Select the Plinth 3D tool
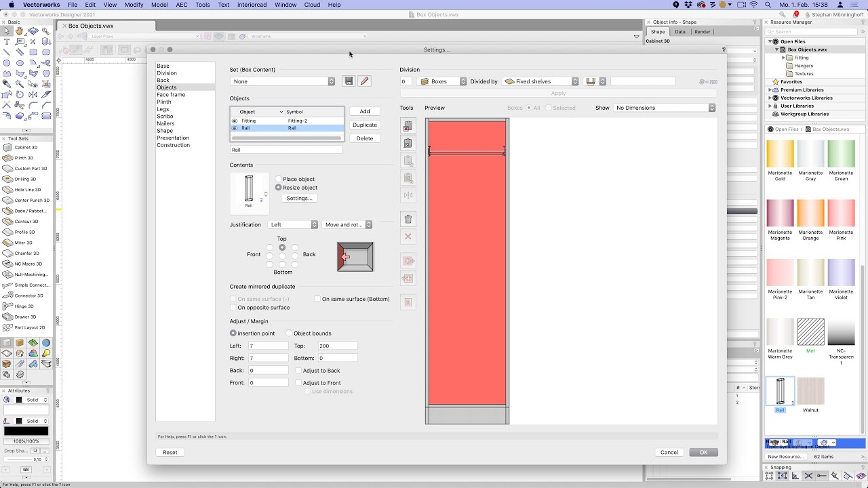Screen dimensions: 868x488 [26, 158]
